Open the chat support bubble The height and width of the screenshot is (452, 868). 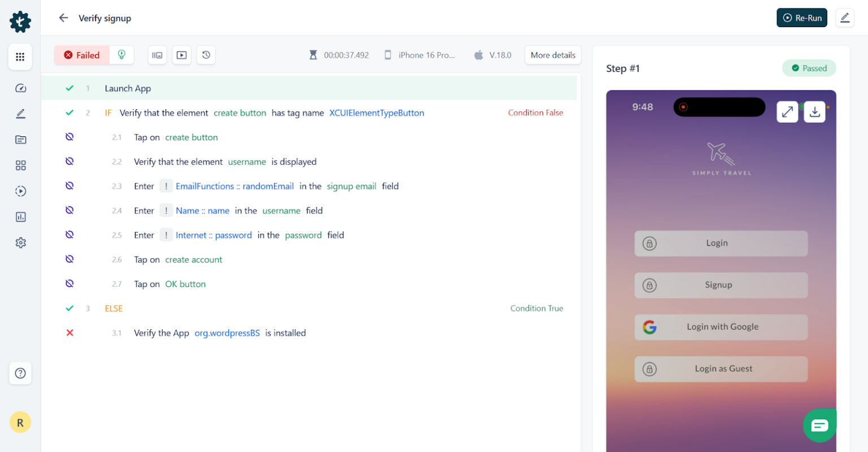pyautogui.click(x=819, y=425)
